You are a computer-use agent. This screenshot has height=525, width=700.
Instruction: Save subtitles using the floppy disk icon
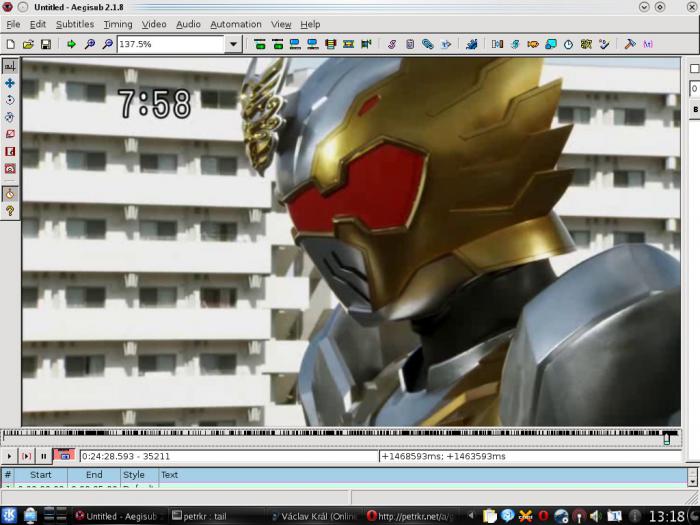[x=46, y=44]
